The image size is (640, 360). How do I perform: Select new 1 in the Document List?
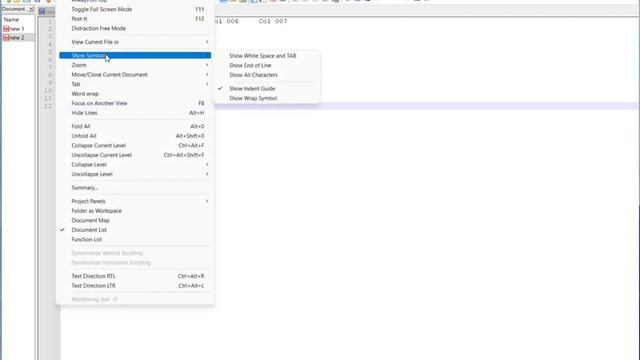click(18, 29)
